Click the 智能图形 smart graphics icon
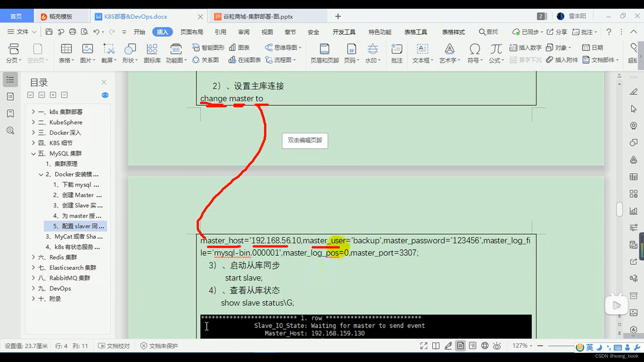Screen dimensions: 644x362 point(208,48)
